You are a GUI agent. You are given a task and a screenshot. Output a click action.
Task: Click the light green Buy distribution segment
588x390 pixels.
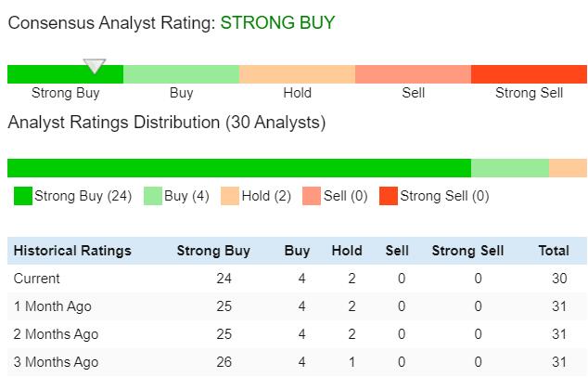point(510,168)
